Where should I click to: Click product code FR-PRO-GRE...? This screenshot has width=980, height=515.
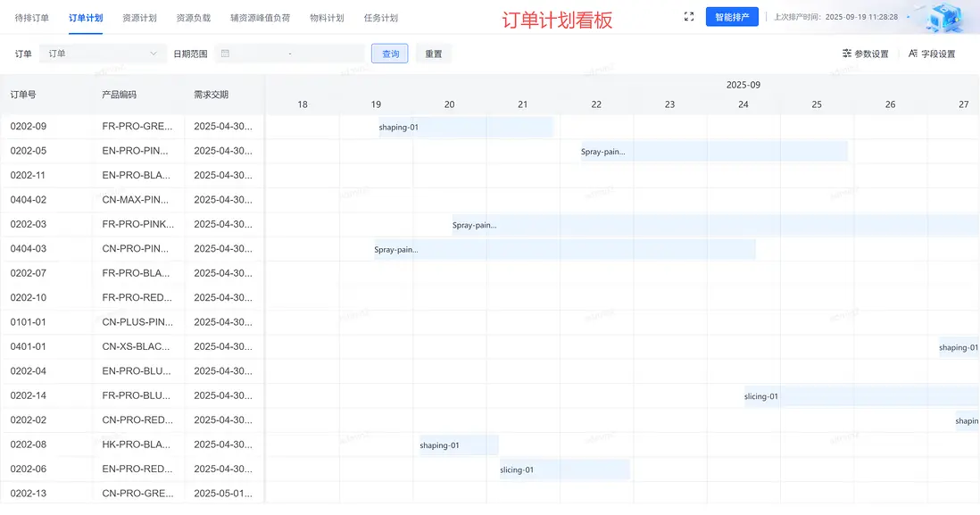point(137,126)
